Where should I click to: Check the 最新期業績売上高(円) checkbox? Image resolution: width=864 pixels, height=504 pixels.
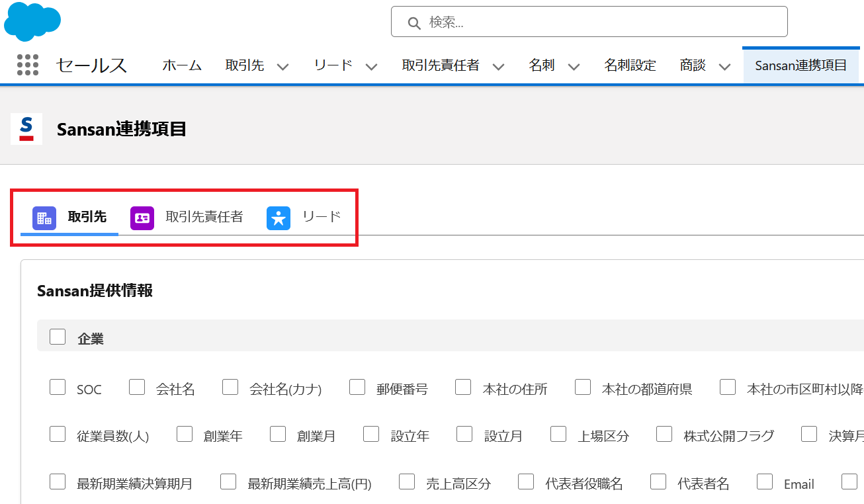pos(228,482)
